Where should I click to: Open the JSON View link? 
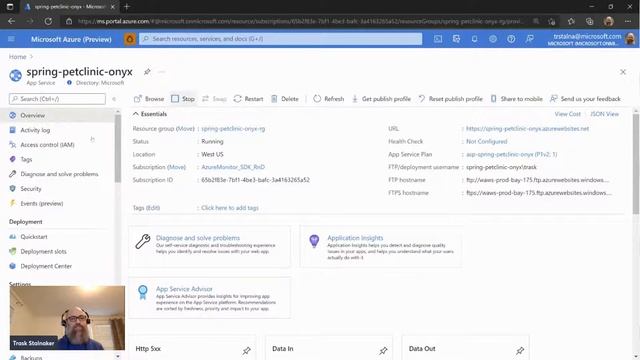pos(604,114)
